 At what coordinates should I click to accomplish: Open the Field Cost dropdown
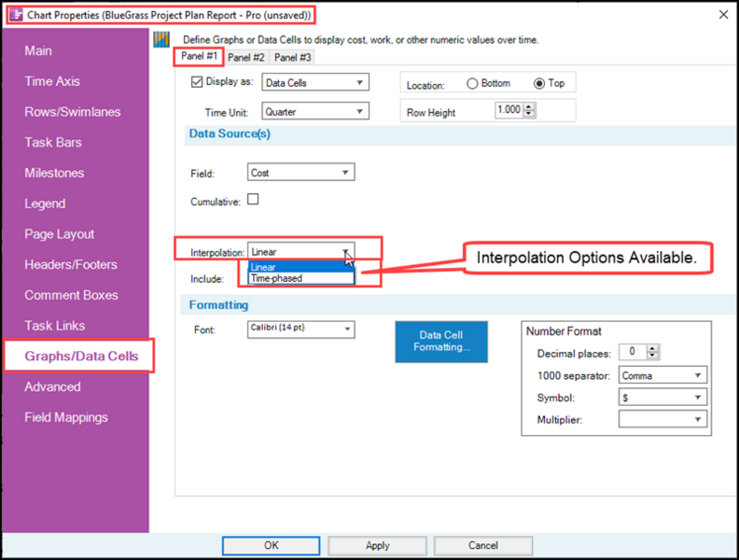[x=300, y=173]
